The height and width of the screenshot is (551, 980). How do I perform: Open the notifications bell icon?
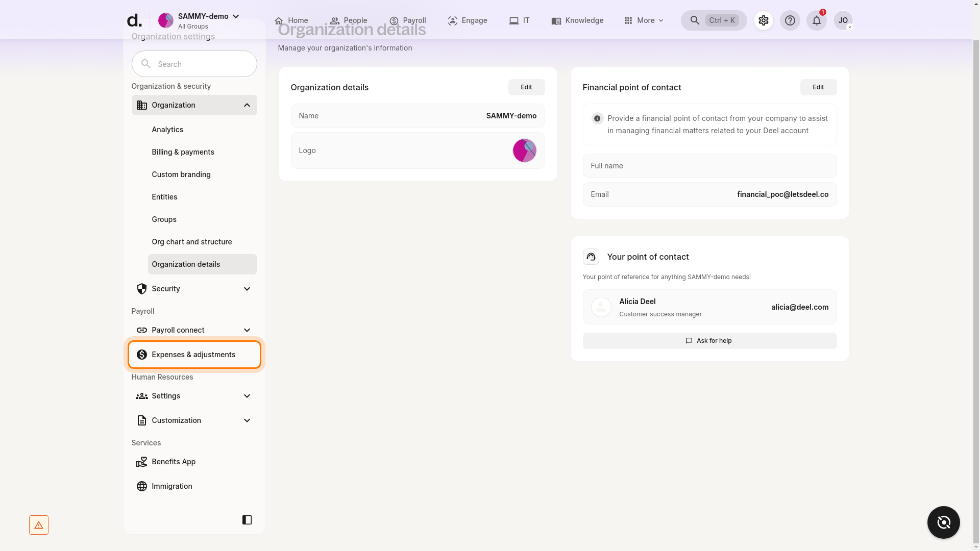pyautogui.click(x=816, y=20)
